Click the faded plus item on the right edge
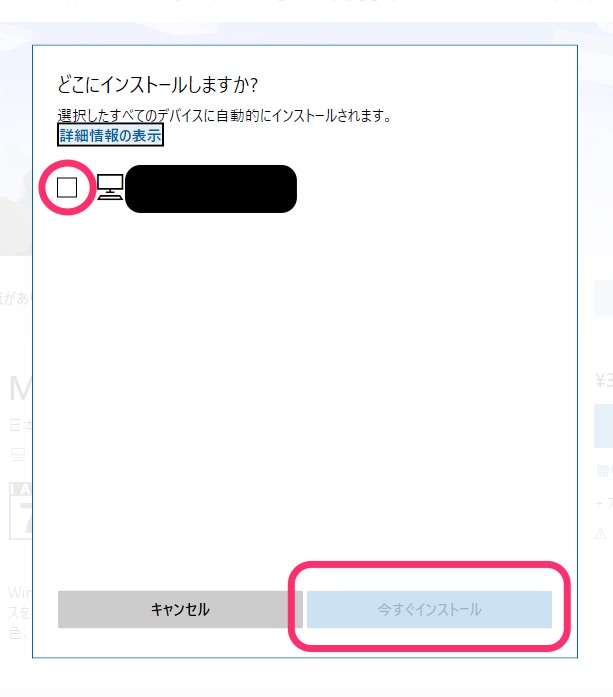Viewport: 613px width, 697px height. [604, 503]
